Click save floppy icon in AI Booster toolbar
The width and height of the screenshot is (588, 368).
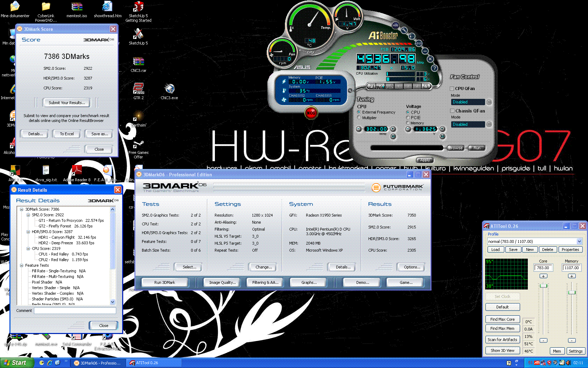[425, 86]
